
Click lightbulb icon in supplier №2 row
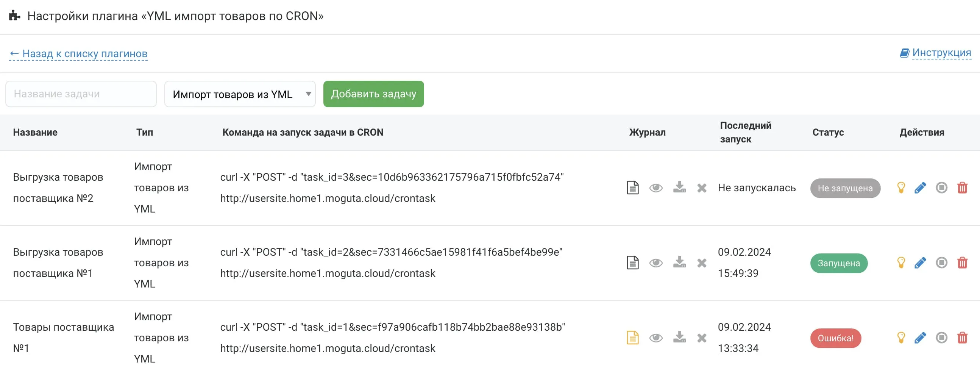901,188
